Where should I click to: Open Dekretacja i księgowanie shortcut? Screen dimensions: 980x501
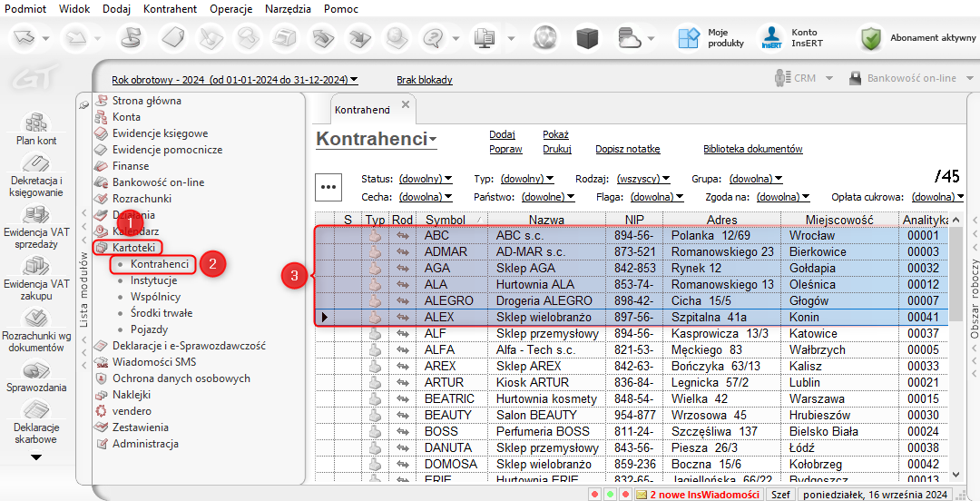[36, 164]
